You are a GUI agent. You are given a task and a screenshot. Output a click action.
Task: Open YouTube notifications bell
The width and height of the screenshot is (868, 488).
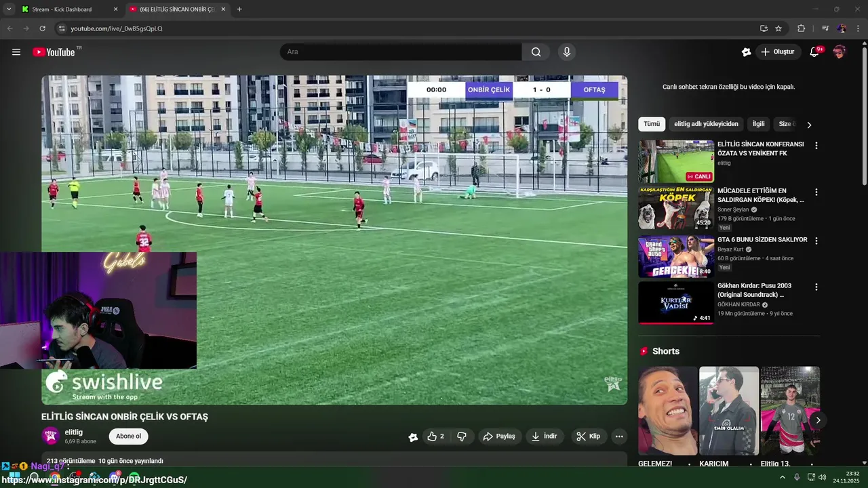pyautogui.click(x=814, y=52)
